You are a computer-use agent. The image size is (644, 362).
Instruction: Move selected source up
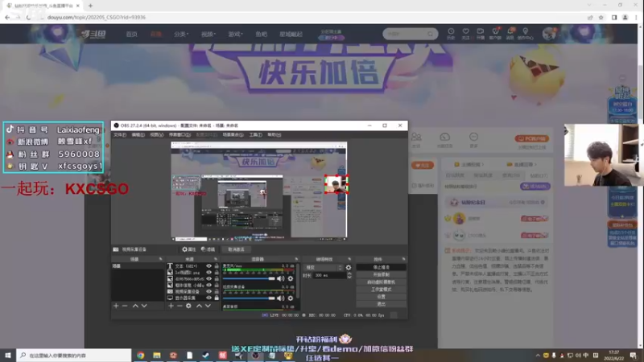pos(199,306)
